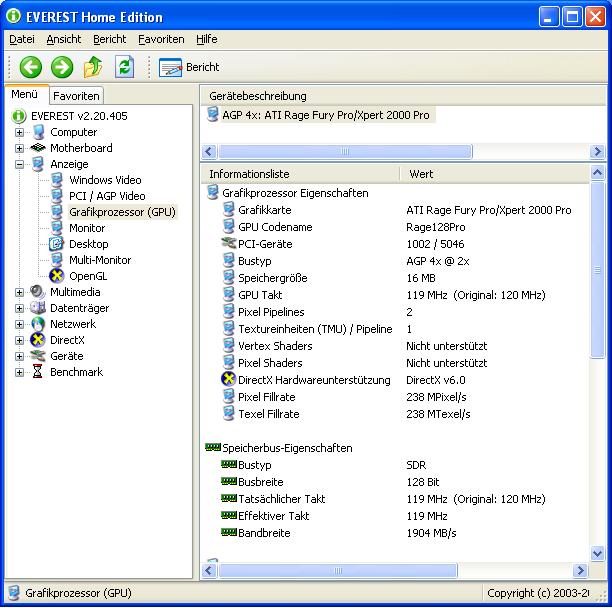Click the PCI-Geräte row icon
Viewport: 612px width, 608px height.
tap(229, 244)
